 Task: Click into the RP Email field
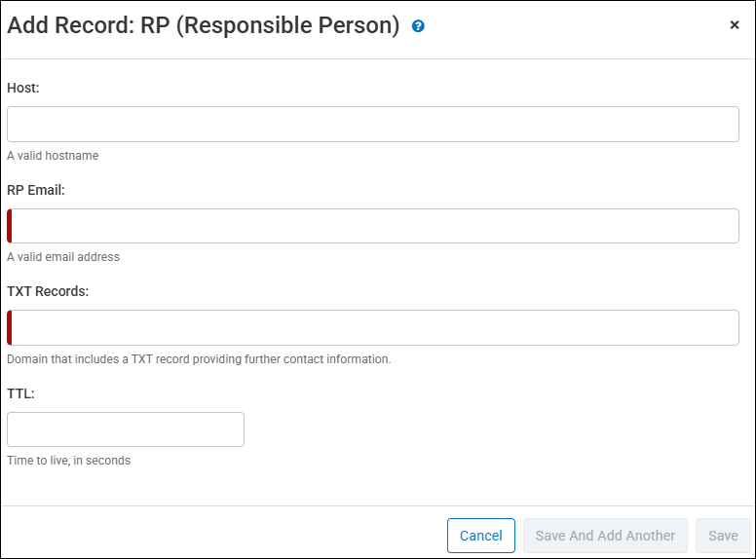tap(375, 226)
